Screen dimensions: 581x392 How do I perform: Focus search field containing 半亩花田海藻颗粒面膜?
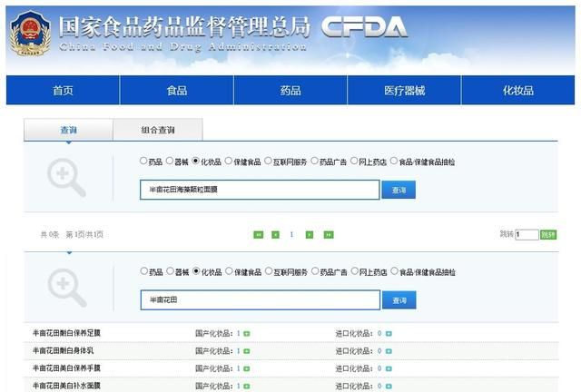[260, 190]
